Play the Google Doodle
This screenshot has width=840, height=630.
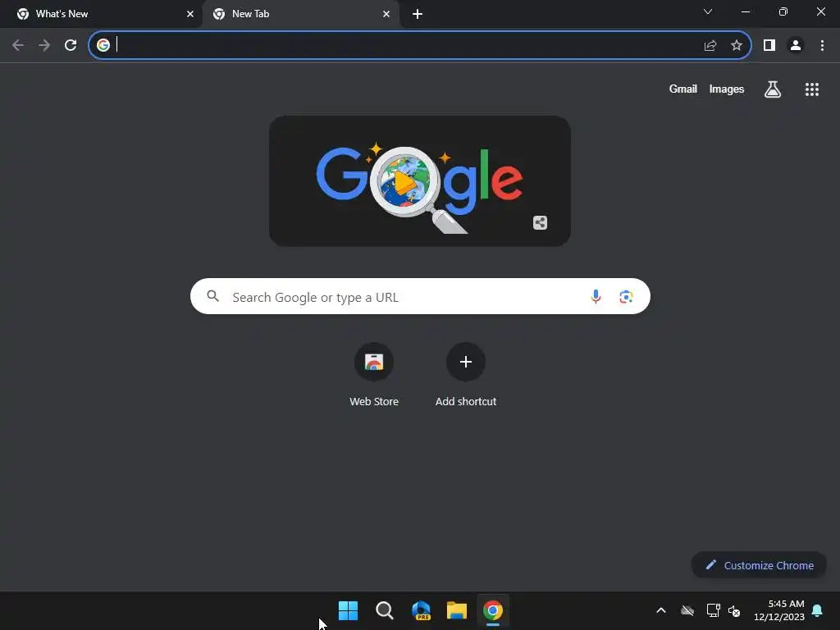tap(404, 182)
